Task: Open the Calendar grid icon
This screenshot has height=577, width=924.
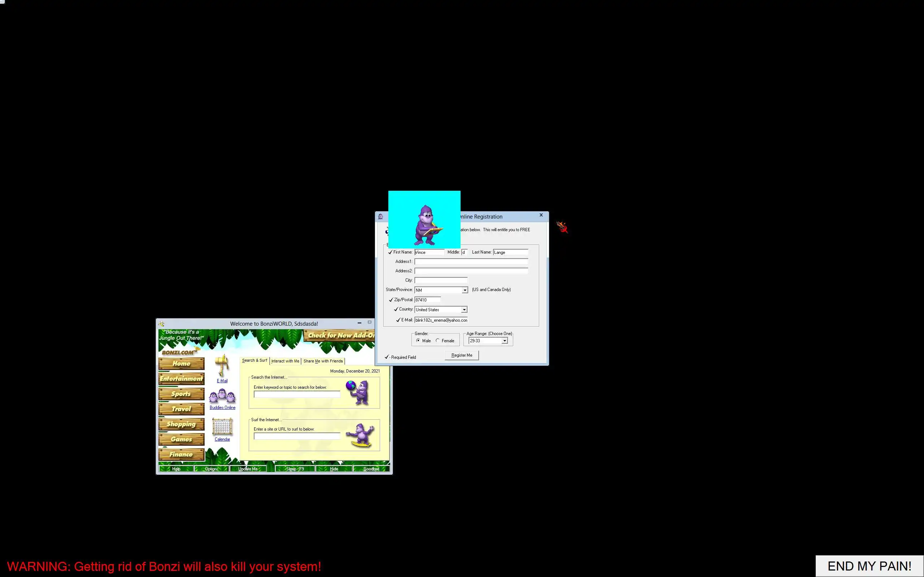Action: 222,427
